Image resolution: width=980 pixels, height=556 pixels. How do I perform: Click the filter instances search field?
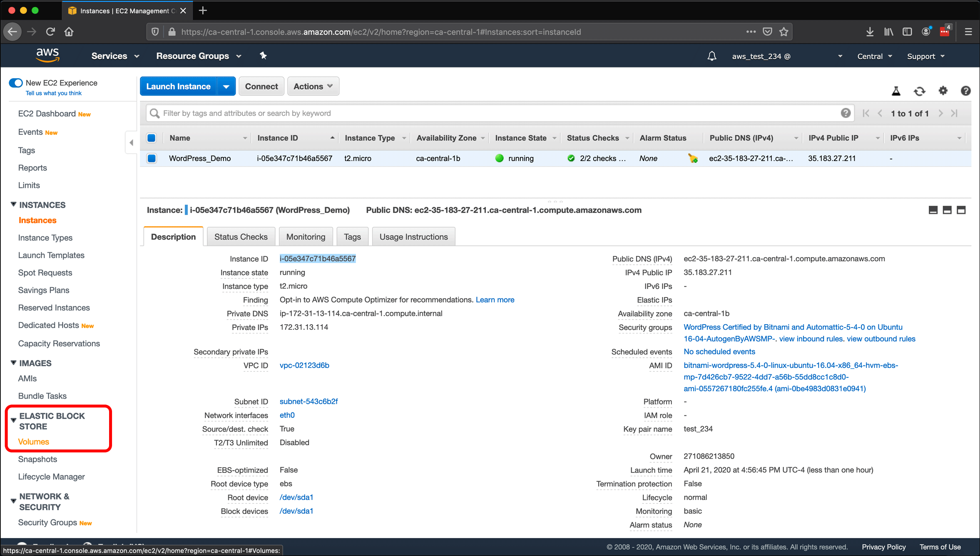point(500,113)
